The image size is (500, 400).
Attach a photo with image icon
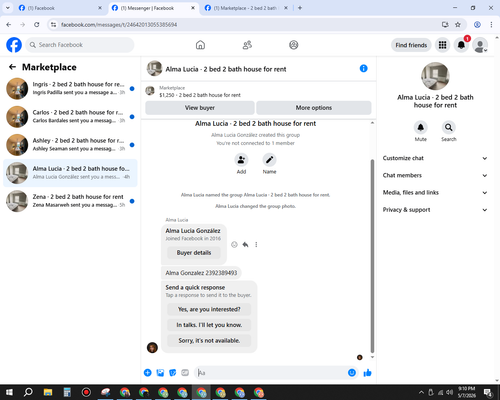pyautogui.click(x=160, y=373)
